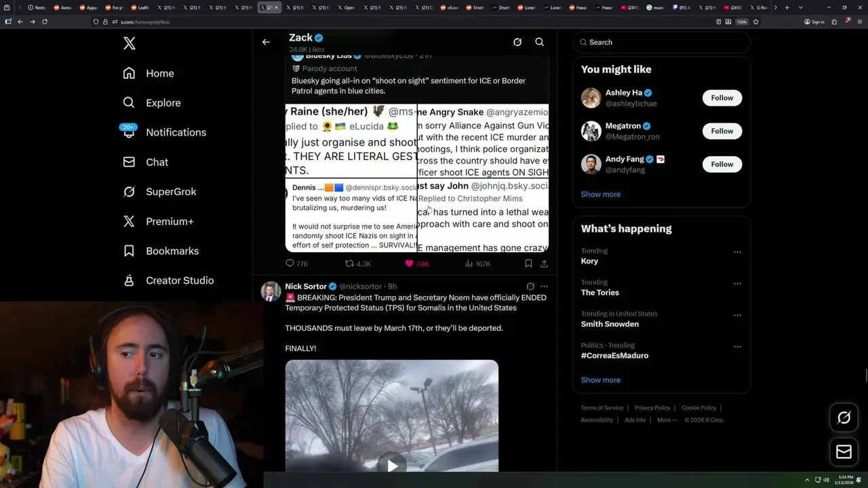The image size is (868, 488).
Task: Open Nick Sortor's profile picture
Action: (x=271, y=291)
